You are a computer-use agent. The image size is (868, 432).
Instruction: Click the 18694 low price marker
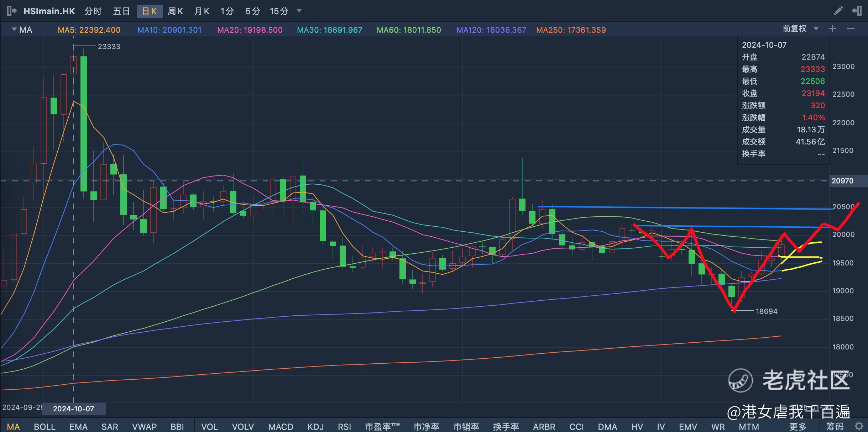click(x=767, y=311)
